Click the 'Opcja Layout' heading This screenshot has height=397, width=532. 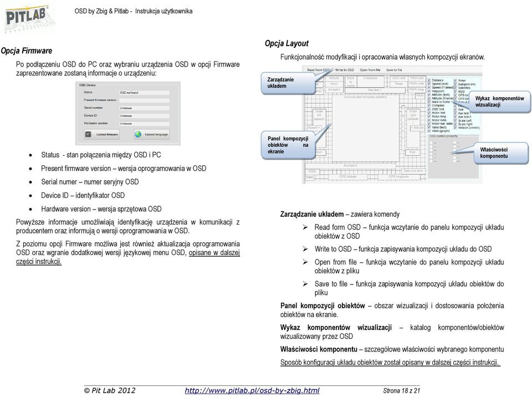287,43
